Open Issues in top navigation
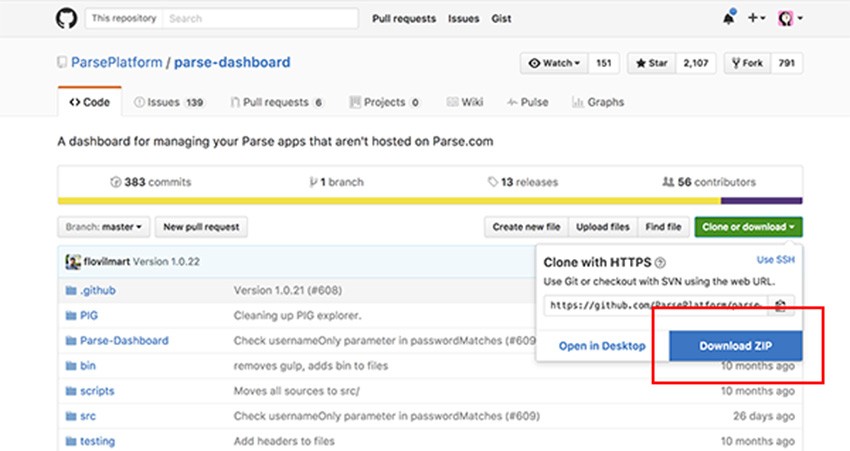 coord(463,18)
